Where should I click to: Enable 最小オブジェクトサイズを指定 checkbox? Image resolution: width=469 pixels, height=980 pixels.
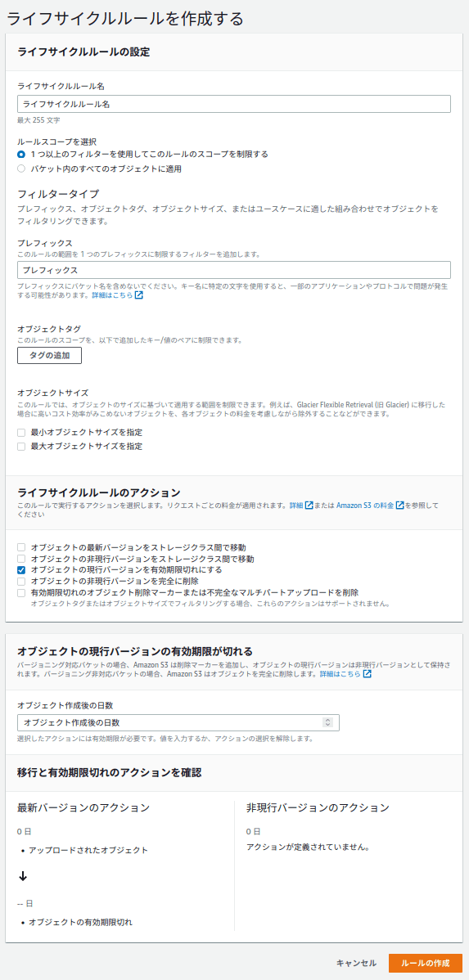pos(21,433)
